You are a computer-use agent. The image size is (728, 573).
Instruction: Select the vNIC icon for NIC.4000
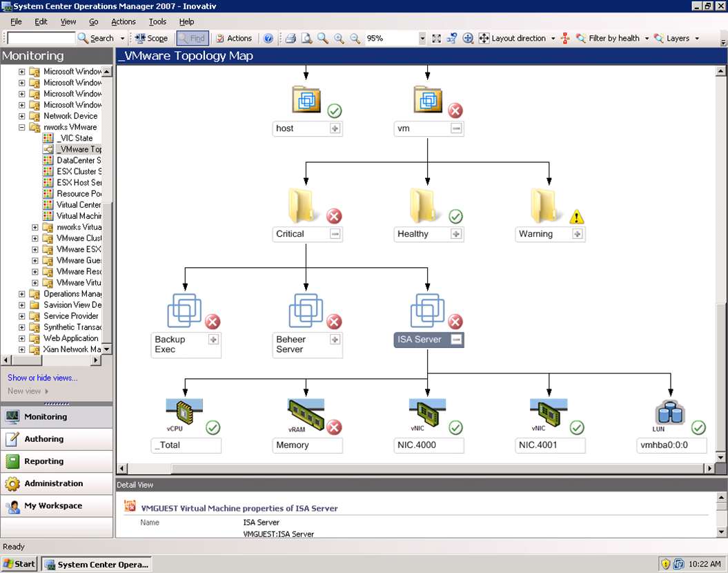tap(428, 414)
